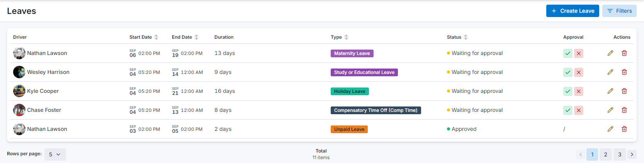Reject Chase Foster's Comp Time request
The image size is (644, 163).
tap(578, 110)
